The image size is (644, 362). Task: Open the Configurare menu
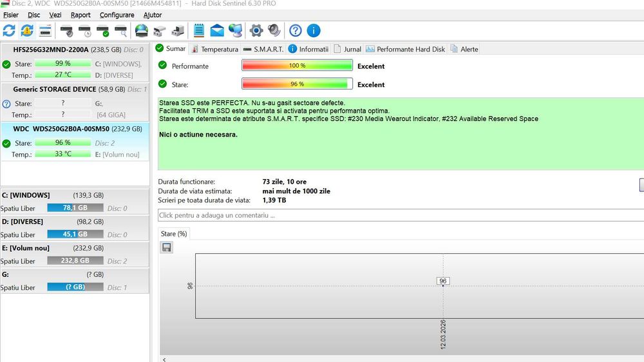click(x=117, y=15)
